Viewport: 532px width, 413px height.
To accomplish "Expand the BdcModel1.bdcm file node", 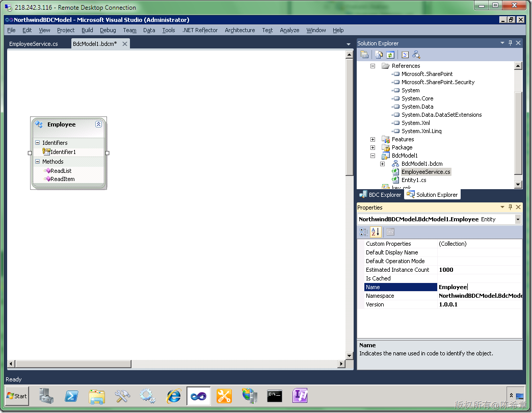I will tap(382, 164).
